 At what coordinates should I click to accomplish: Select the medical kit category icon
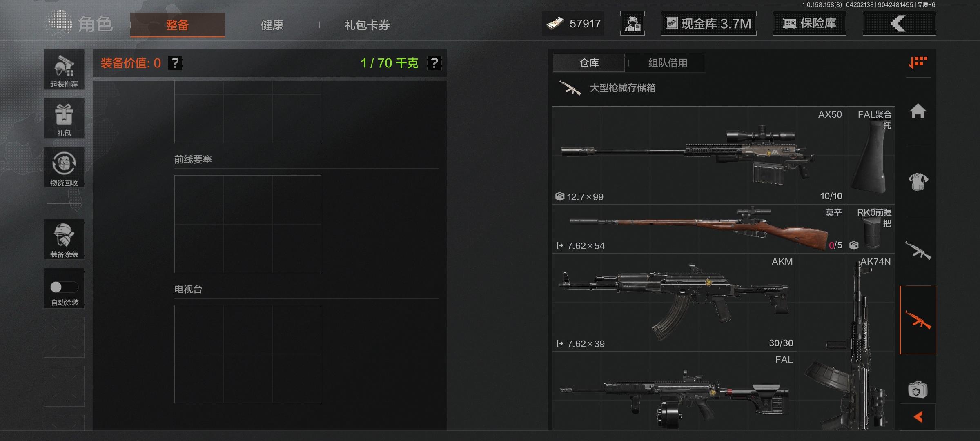tap(918, 389)
